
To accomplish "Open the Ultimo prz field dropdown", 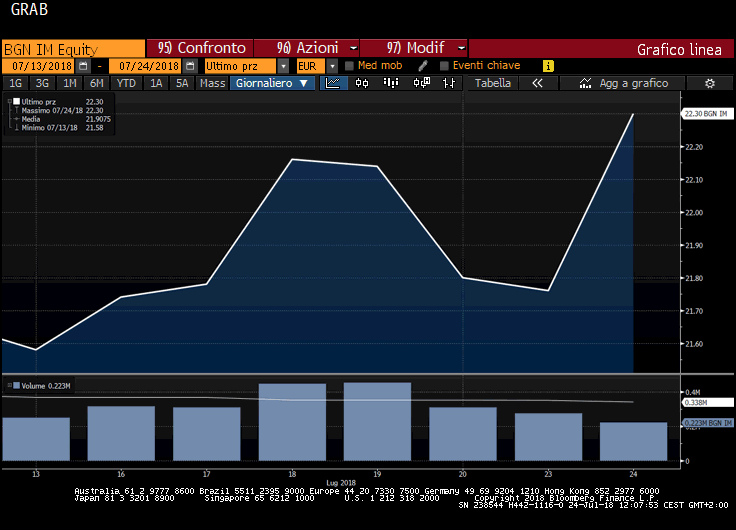I will 283,66.
